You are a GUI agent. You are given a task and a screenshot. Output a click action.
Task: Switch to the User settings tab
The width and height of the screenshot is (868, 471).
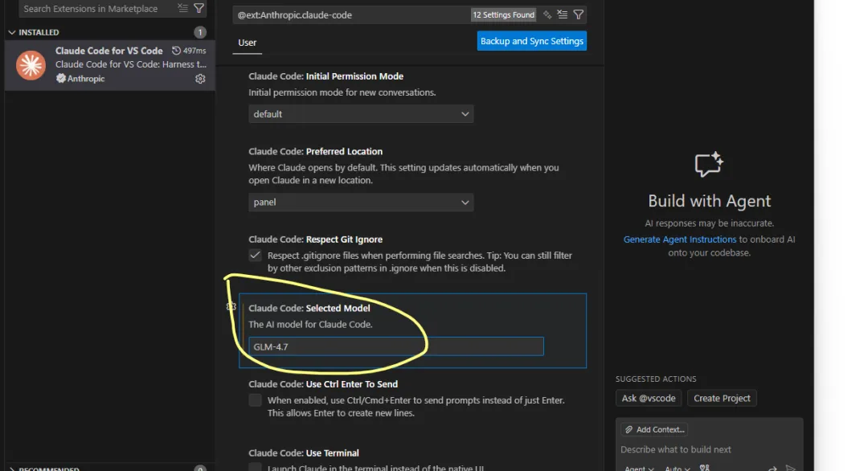click(x=247, y=43)
